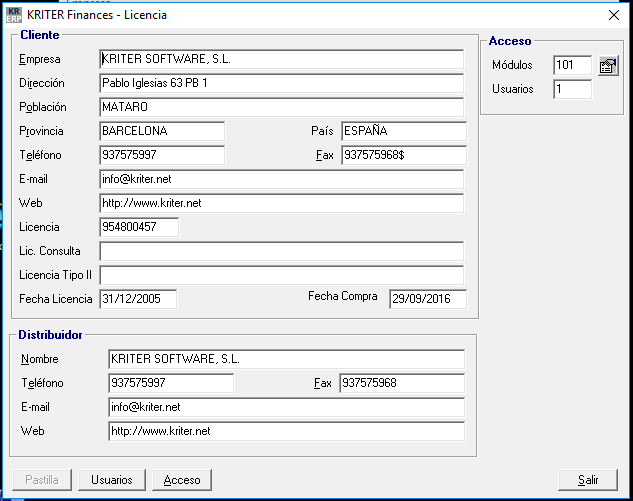Image resolution: width=633 pixels, height=501 pixels.
Task: Click into the Provincia field
Action: (x=162, y=131)
